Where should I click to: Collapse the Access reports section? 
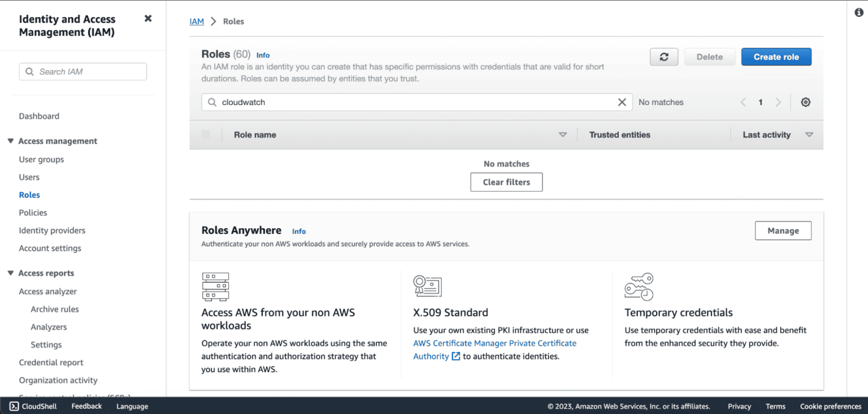click(11, 273)
